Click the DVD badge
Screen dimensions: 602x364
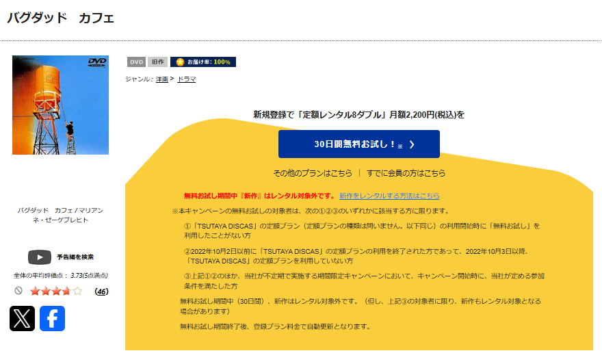click(x=136, y=62)
